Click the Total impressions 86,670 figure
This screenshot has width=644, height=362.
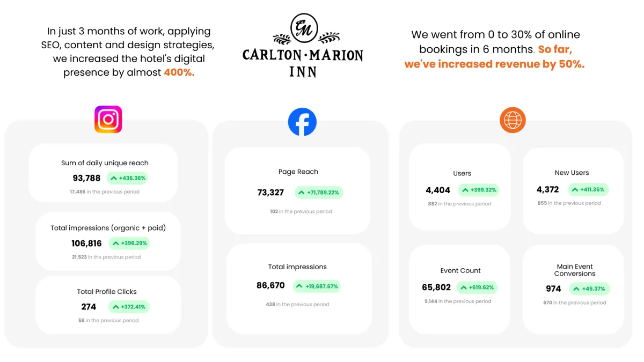(270, 286)
